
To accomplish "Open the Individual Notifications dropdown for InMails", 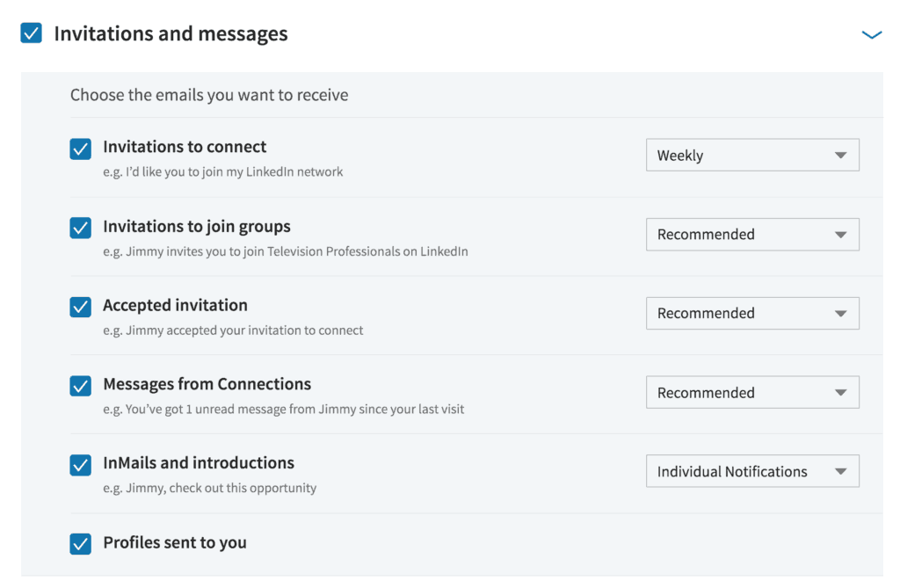I will click(752, 471).
